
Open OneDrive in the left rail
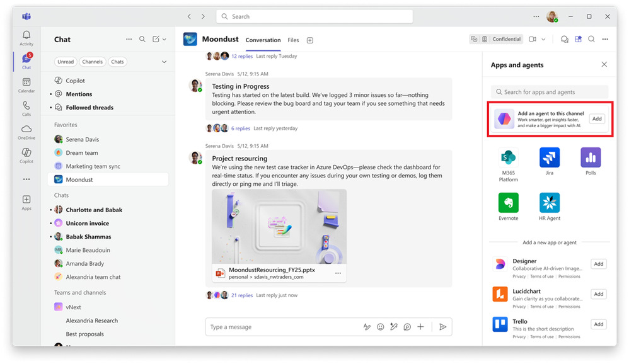(26, 131)
